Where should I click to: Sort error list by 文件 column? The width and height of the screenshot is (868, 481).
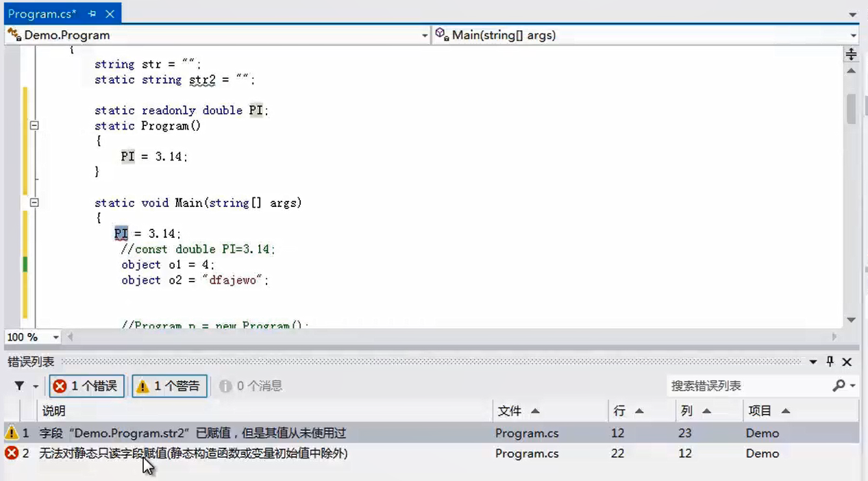pyautogui.click(x=517, y=411)
